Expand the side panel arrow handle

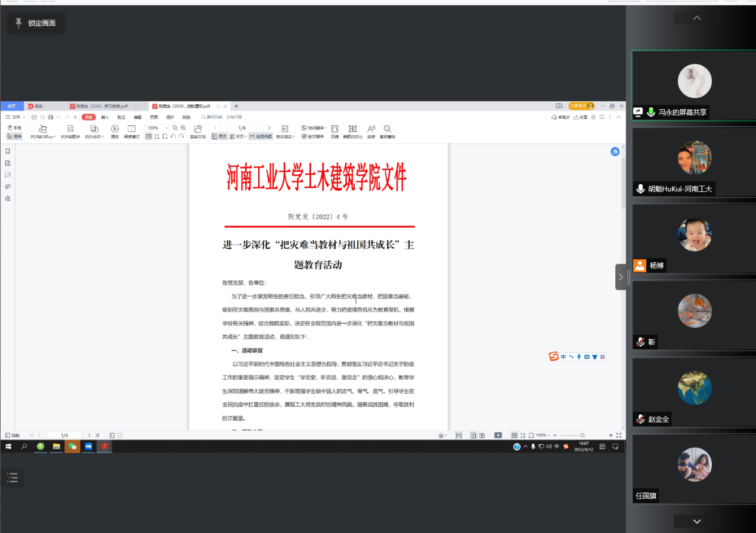point(621,277)
